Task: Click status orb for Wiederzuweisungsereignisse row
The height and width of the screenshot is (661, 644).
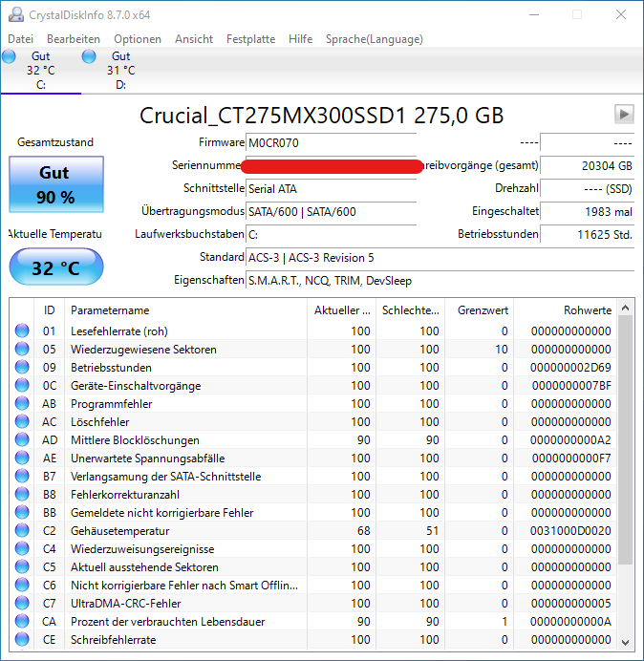Action: point(22,548)
